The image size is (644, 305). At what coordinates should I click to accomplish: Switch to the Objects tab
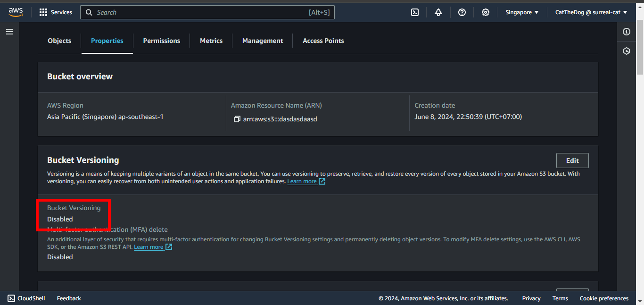click(59, 41)
